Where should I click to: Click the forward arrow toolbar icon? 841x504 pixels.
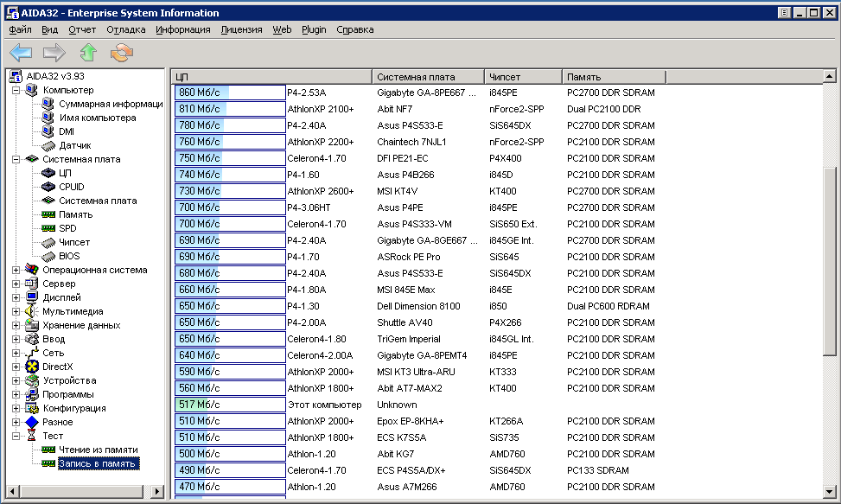[54, 54]
